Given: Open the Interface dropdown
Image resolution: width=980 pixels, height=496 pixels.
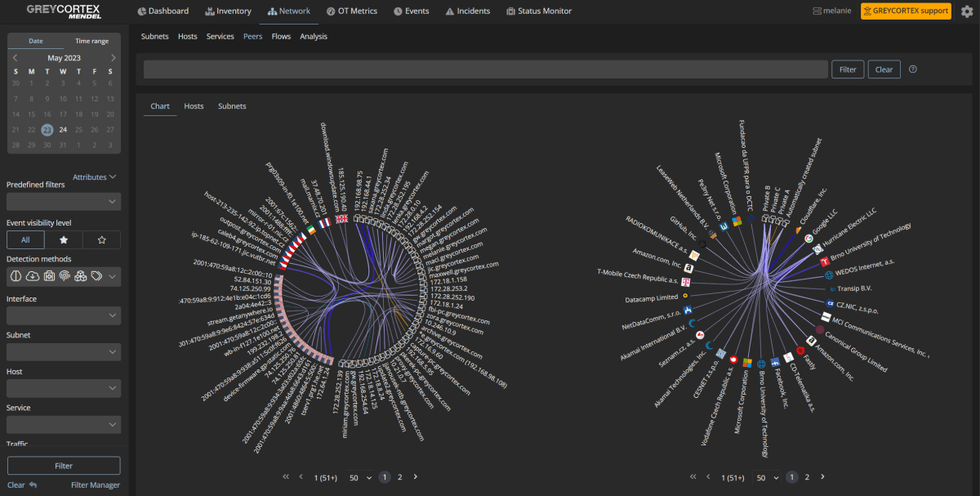Looking at the screenshot, I should coord(64,315).
